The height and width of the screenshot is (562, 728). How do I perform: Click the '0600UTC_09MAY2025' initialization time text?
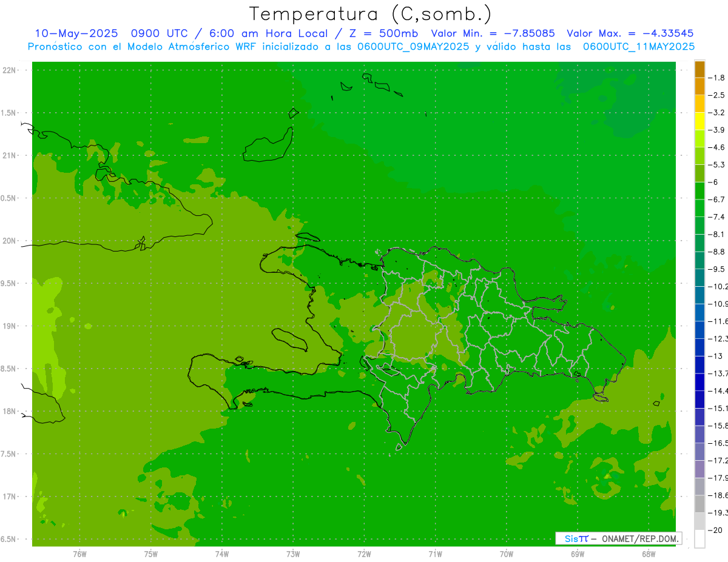pos(412,46)
